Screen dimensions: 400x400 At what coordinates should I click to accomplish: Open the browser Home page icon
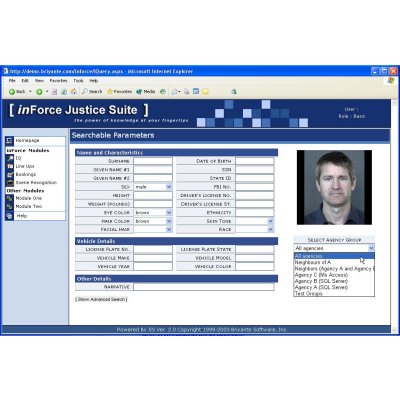pyautogui.click(x=74, y=91)
